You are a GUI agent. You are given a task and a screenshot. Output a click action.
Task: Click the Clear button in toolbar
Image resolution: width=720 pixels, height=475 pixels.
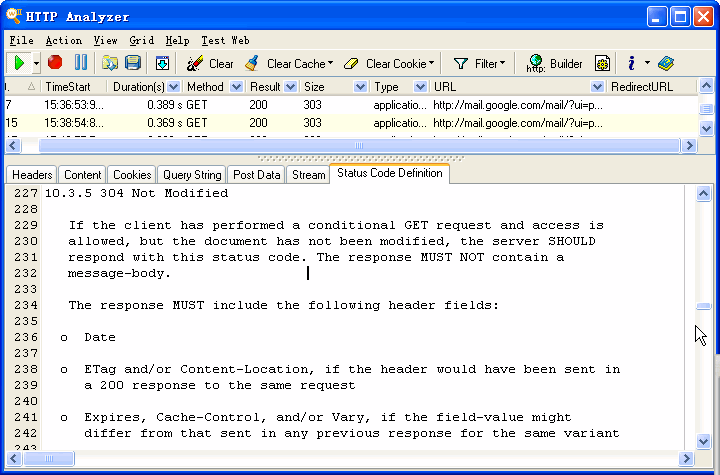point(210,63)
